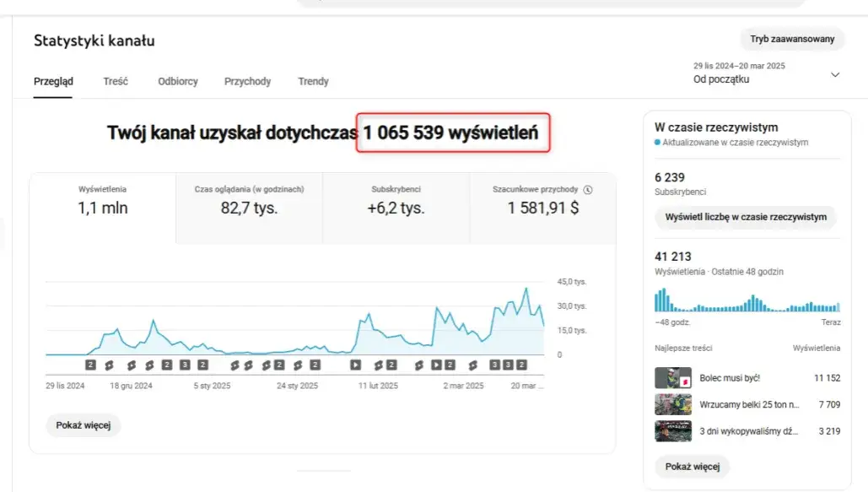Select the Przychody tab

pyautogui.click(x=247, y=81)
